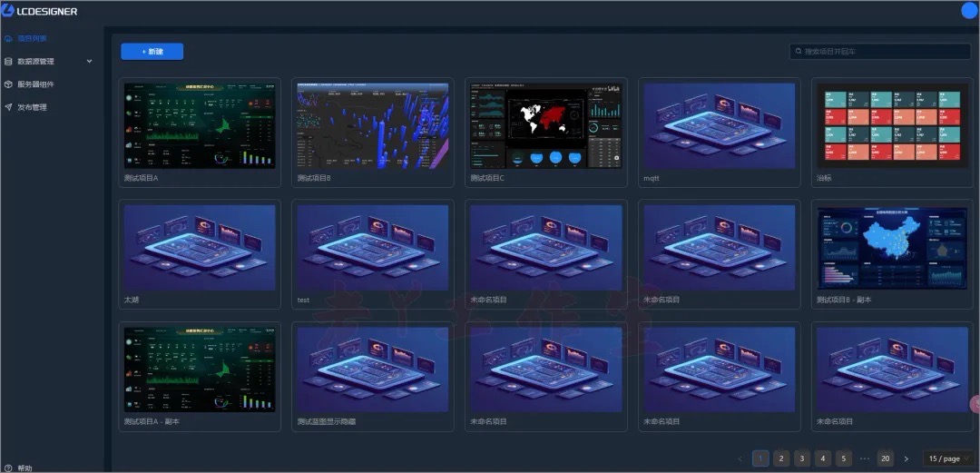The height and width of the screenshot is (473, 980).
Task: Click the help question mark icon
Action: 8,468
